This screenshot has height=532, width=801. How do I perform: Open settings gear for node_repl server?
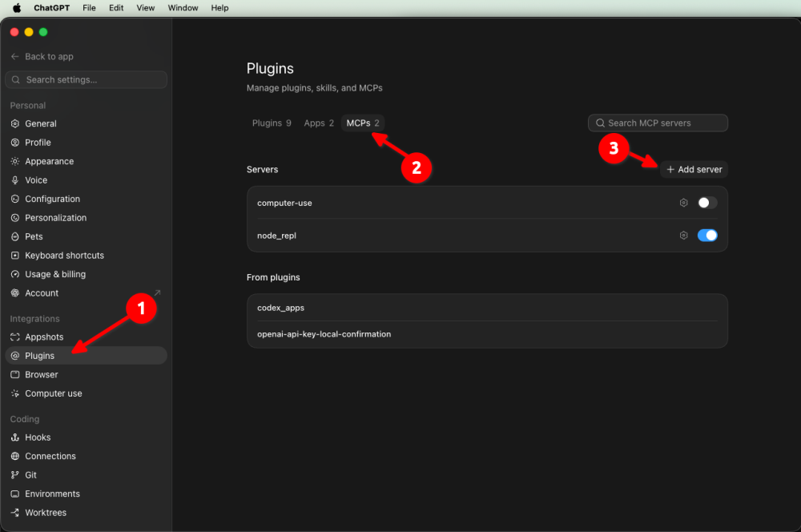(x=683, y=236)
